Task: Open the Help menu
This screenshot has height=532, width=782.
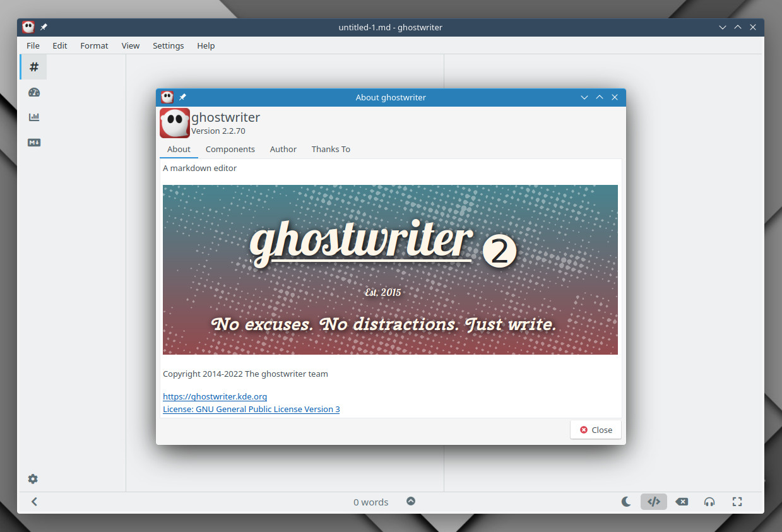Action: pyautogui.click(x=206, y=45)
